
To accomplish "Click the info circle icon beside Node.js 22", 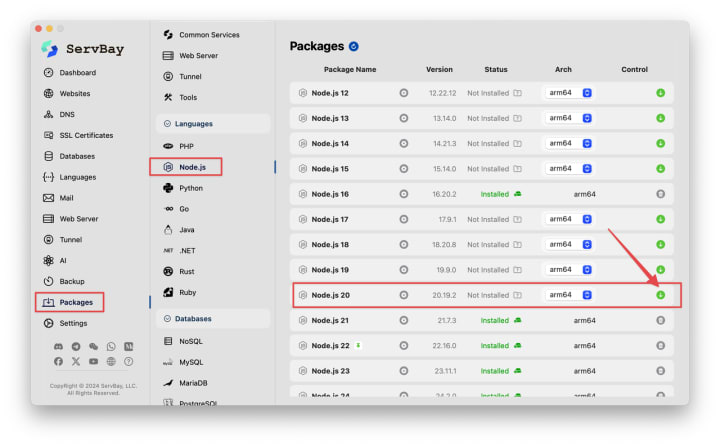I will click(x=404, y=345).
